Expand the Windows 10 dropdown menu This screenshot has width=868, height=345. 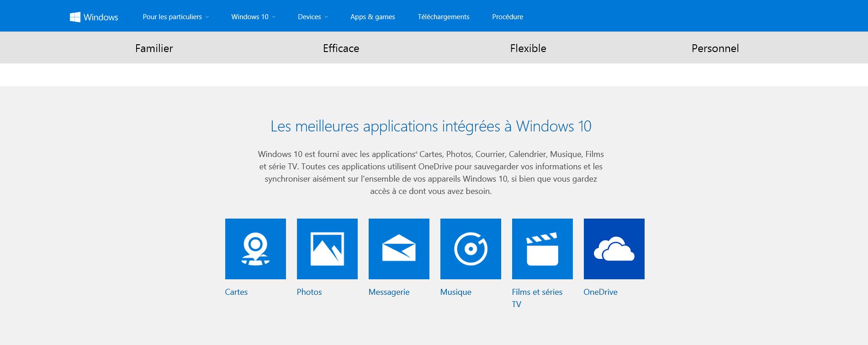click(x=253, y=17)
